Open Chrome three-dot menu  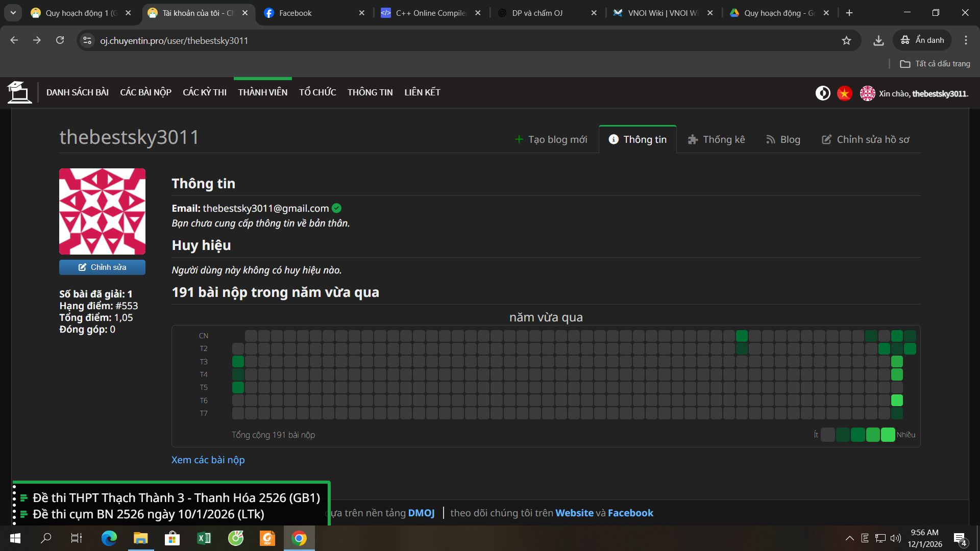(966, 40)
